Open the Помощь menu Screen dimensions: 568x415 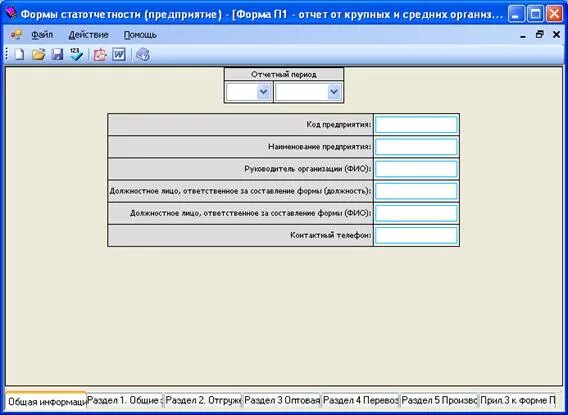point(140,35)
